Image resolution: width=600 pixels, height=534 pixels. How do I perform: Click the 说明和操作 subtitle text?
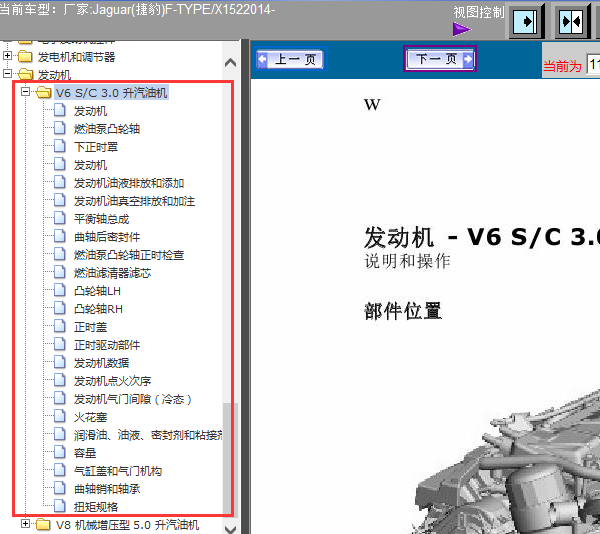click(x=407, y=261)
